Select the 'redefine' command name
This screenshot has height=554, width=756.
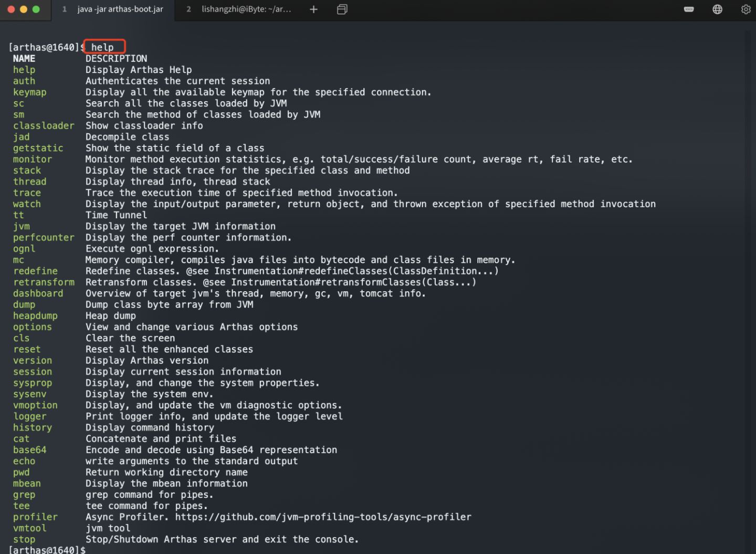35,271
